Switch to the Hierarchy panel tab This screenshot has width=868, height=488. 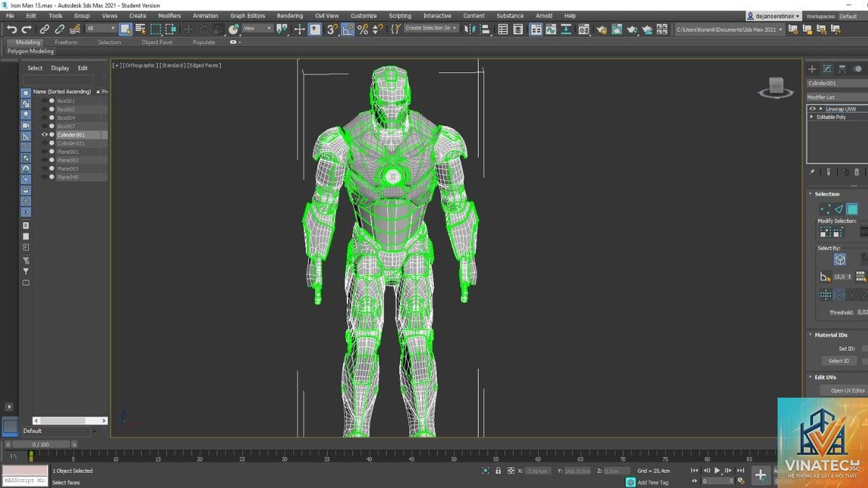pyautogui.click(x=843, y=69)
